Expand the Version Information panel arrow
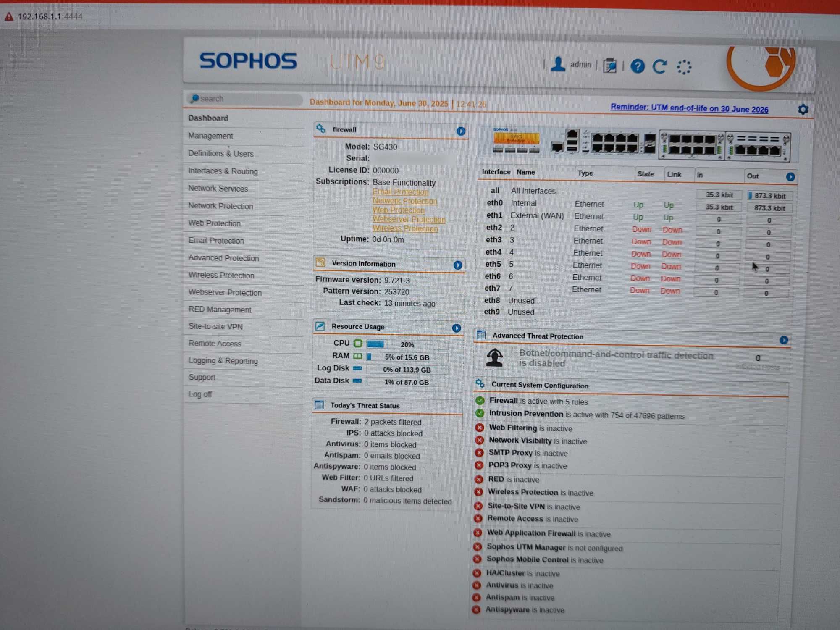Image resolution: width=840 pixels, height=630 pixels. [x=457, y=265]
